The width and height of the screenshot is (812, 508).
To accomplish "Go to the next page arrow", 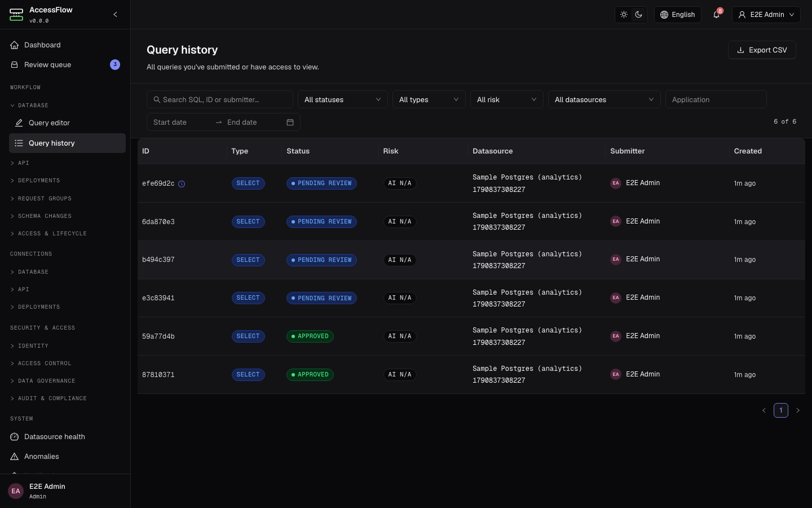I will click(798, 410).
